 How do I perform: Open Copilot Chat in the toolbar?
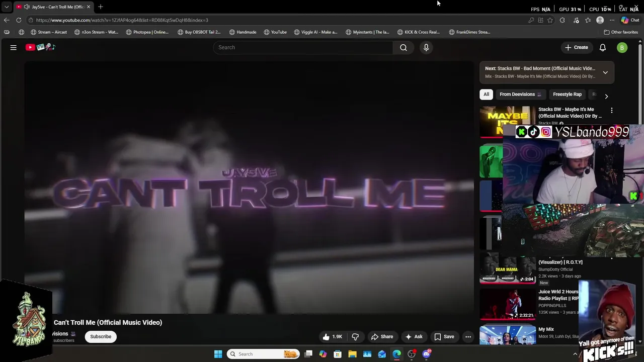click(630, 20)
